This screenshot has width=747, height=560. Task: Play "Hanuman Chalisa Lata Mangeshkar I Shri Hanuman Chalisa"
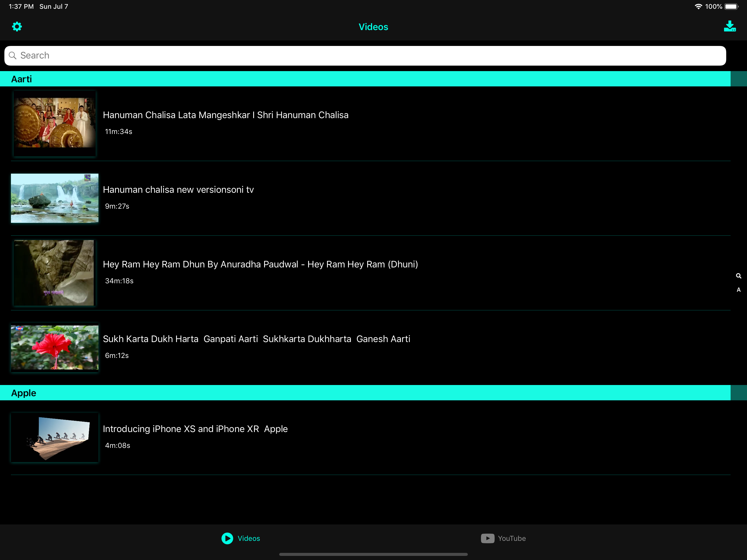(x=226, y=115)
